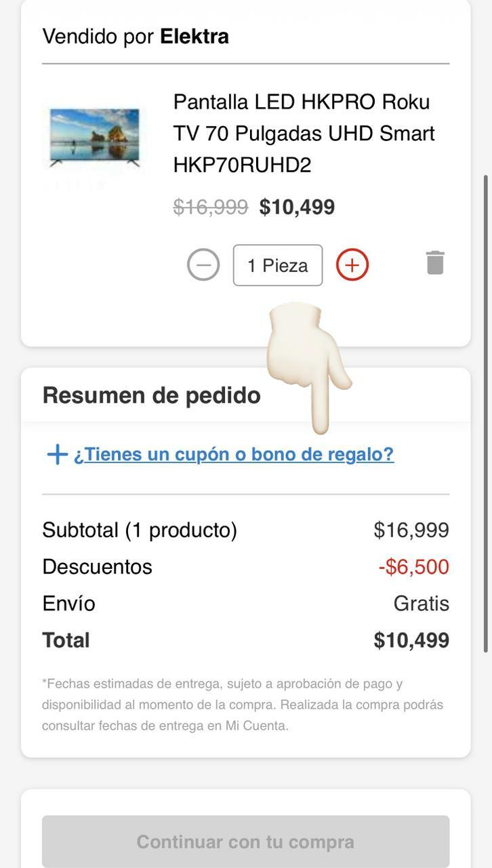This screenshot has width=492, height=868.
Task: Select the "Resumen de pedido" heading
Action: coord(151,395)
